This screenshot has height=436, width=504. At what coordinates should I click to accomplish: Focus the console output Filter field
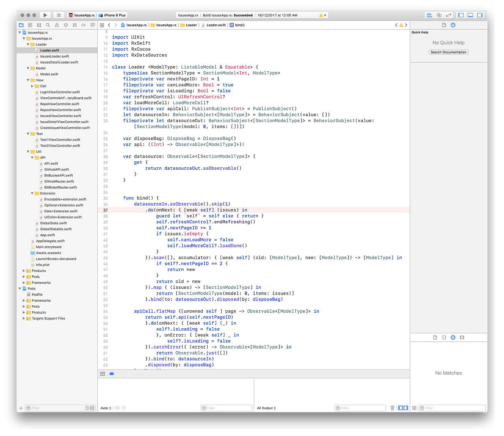pyautogui.click(x=360, y=408)
